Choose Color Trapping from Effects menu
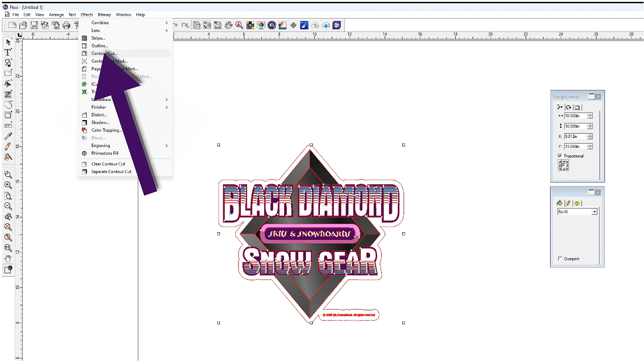The image size is (644, 361). 125,130
